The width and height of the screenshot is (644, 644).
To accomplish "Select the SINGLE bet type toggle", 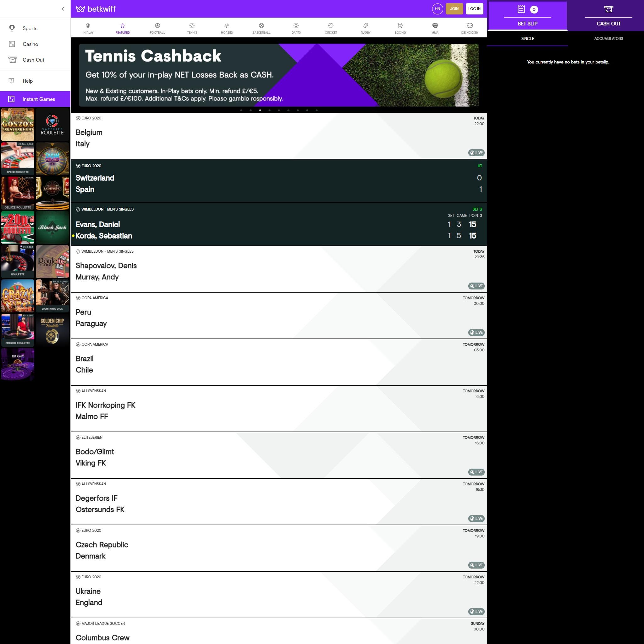I will pos(527,38).
